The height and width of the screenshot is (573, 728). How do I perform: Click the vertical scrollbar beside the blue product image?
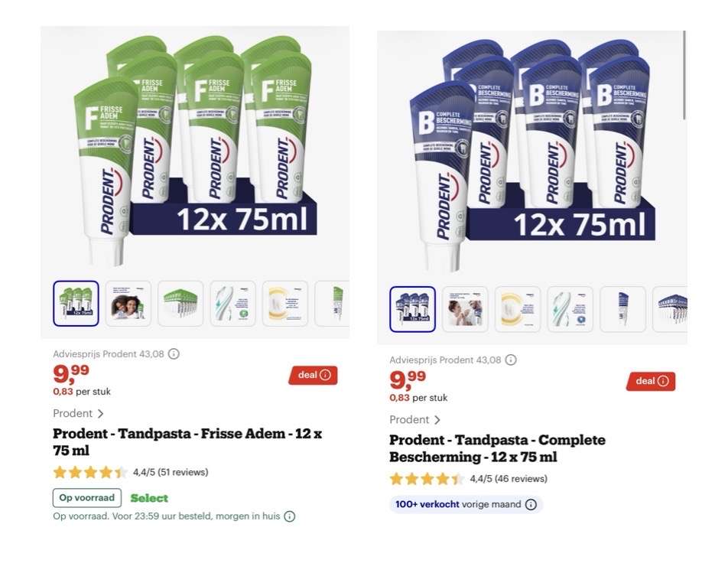point(684,75)
